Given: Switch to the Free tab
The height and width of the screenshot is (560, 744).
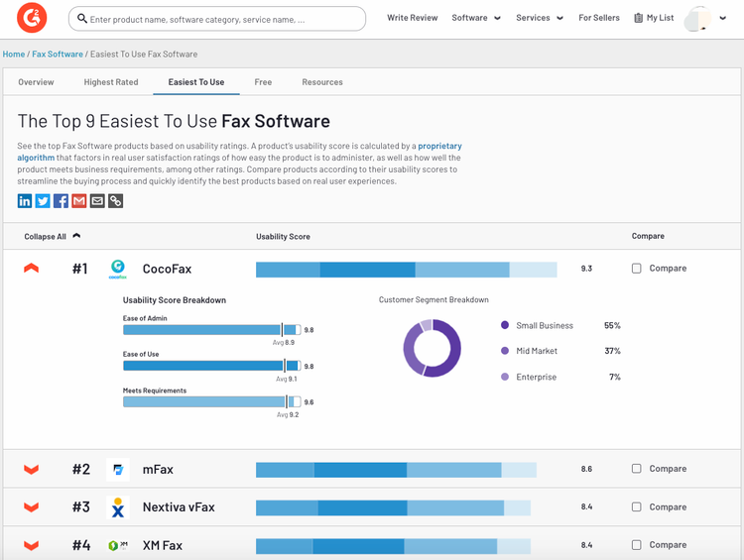Looking at the screenshot, I should coord(263,82).
